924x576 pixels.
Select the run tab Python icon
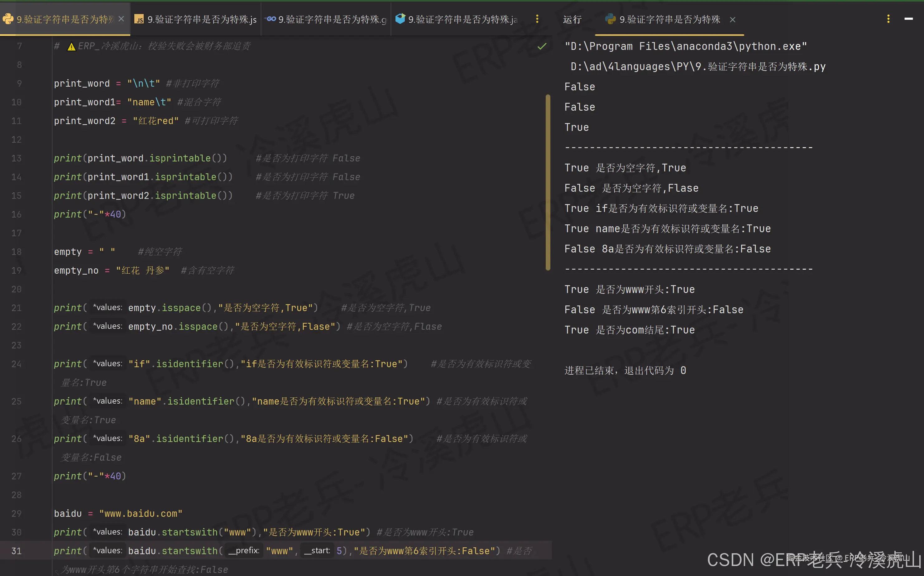[610, 19]
